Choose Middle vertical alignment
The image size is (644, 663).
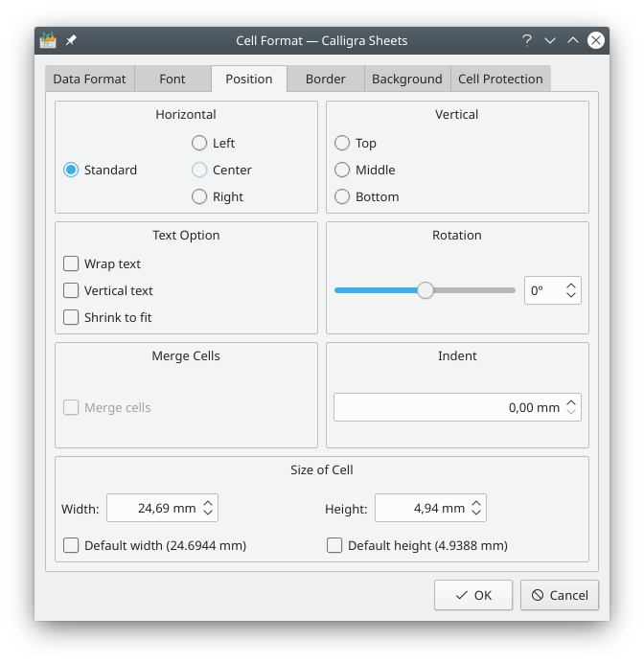342,170
